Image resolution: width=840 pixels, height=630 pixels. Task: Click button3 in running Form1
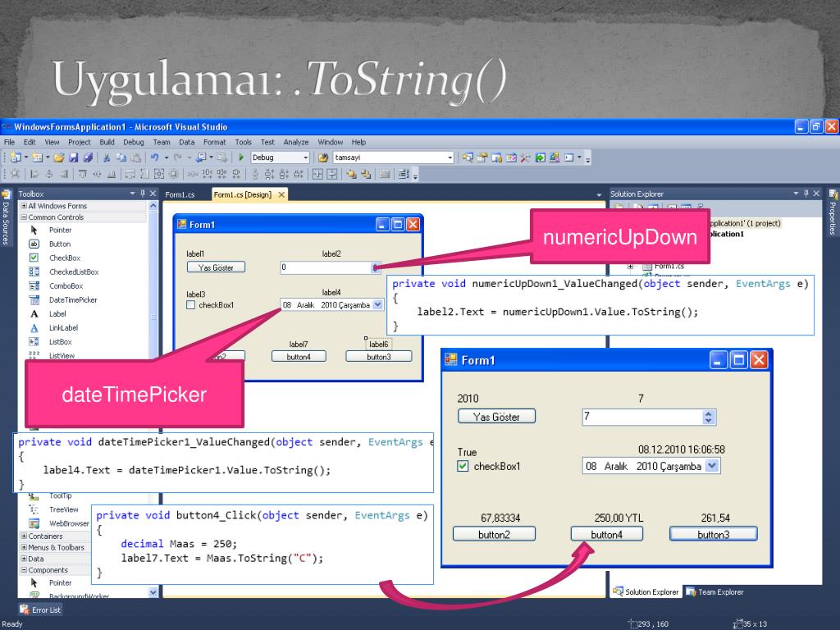[x=714, y=535]
